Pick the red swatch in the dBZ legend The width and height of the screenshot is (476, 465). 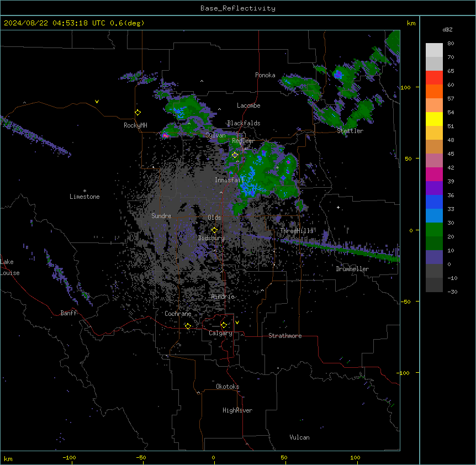[434, 77]
